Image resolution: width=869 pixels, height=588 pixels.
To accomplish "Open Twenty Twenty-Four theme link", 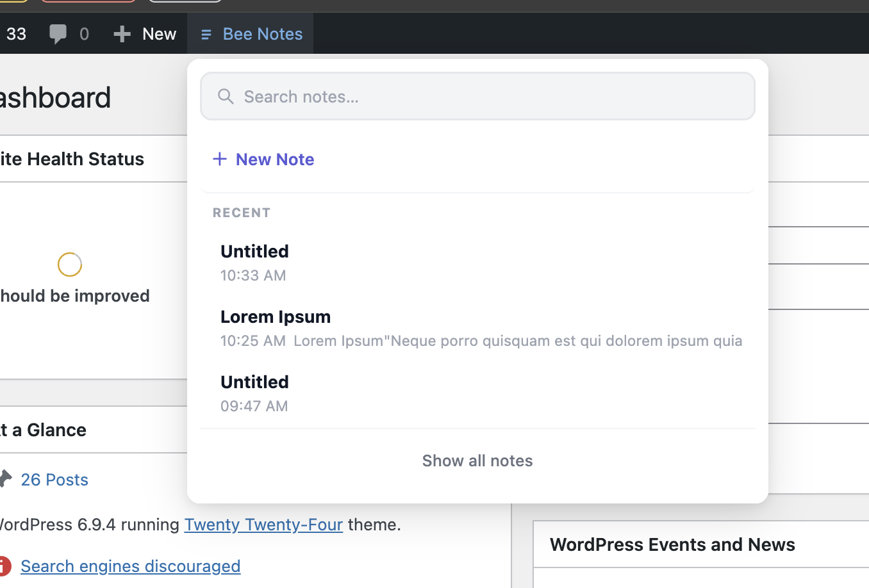I will (x=263, y=525).
